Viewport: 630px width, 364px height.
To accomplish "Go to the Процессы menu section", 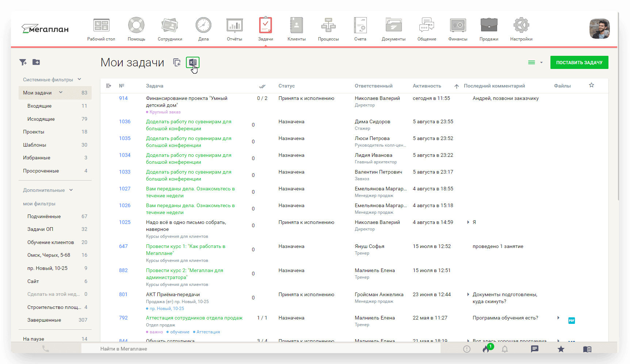I will [328, 29].
